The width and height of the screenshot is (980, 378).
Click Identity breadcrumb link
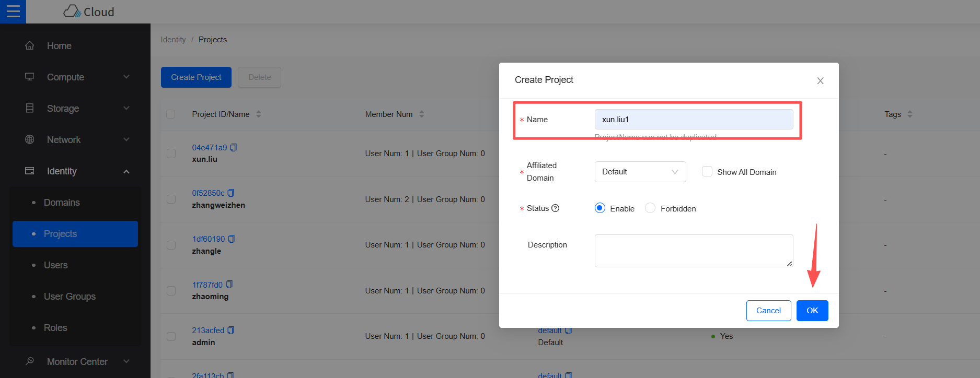click(x=173, y=40)
